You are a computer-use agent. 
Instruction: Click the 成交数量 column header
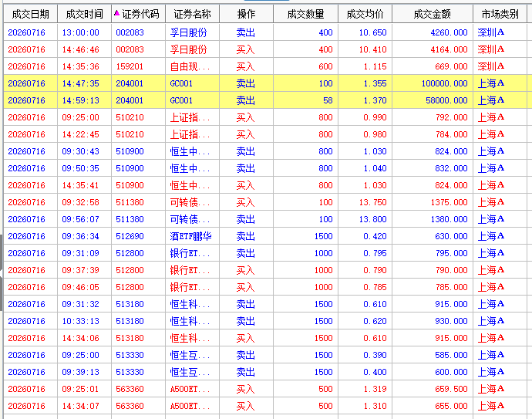305,14
